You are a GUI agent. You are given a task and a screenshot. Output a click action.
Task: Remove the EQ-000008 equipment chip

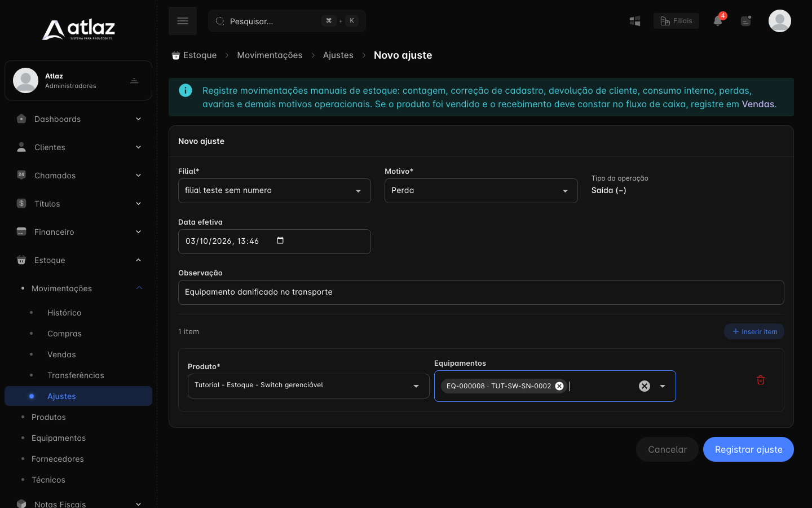pos(559,386)
